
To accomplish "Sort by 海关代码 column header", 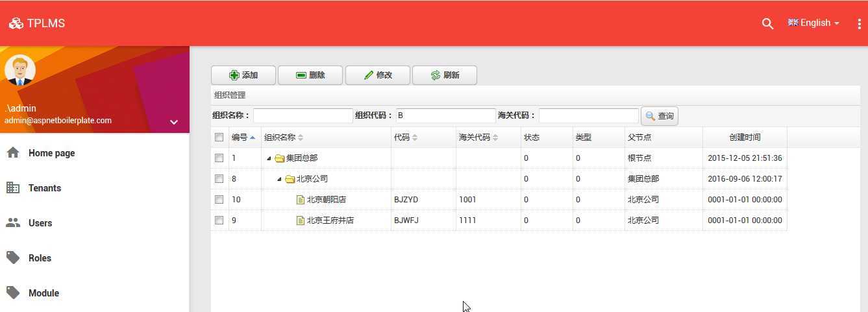I will click(488, 138).
